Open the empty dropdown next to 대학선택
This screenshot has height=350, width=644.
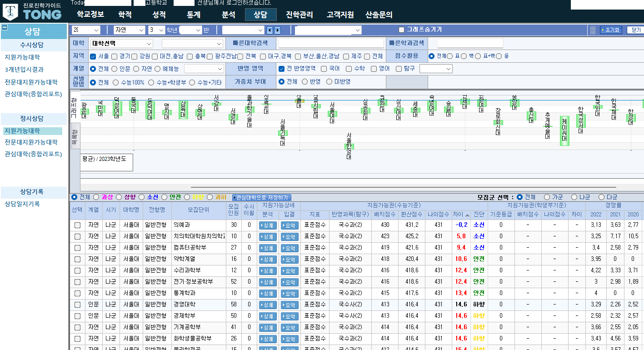pos(193,44)
